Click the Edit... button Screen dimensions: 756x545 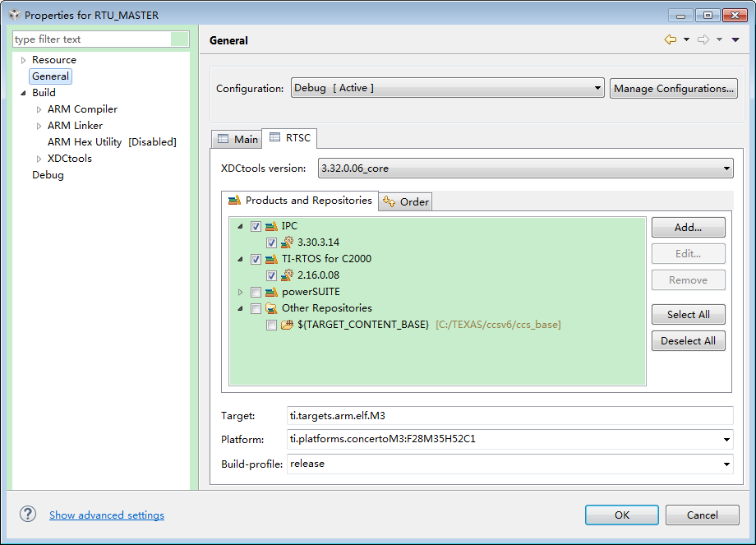[688, 254]
